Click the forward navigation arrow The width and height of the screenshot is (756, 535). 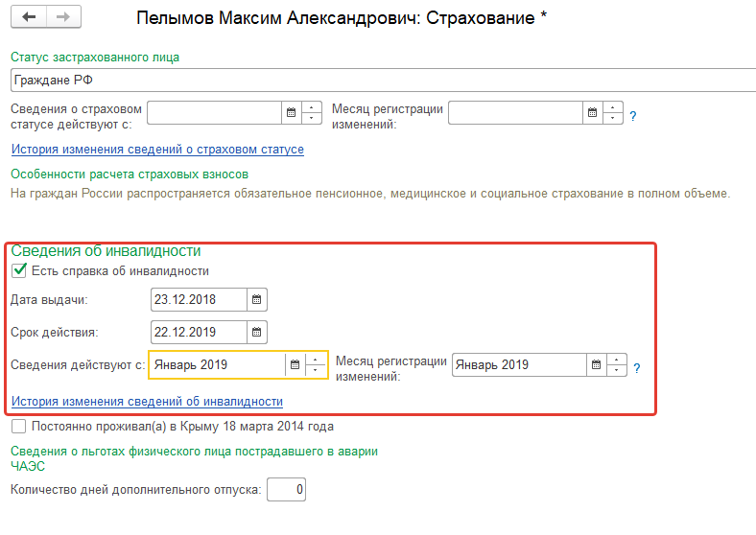(63, 17)
